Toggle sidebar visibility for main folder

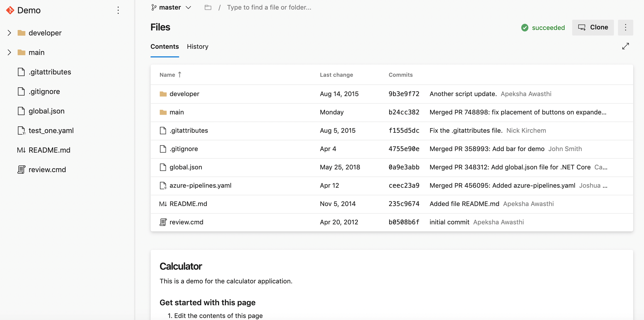[x=9, y=52]
